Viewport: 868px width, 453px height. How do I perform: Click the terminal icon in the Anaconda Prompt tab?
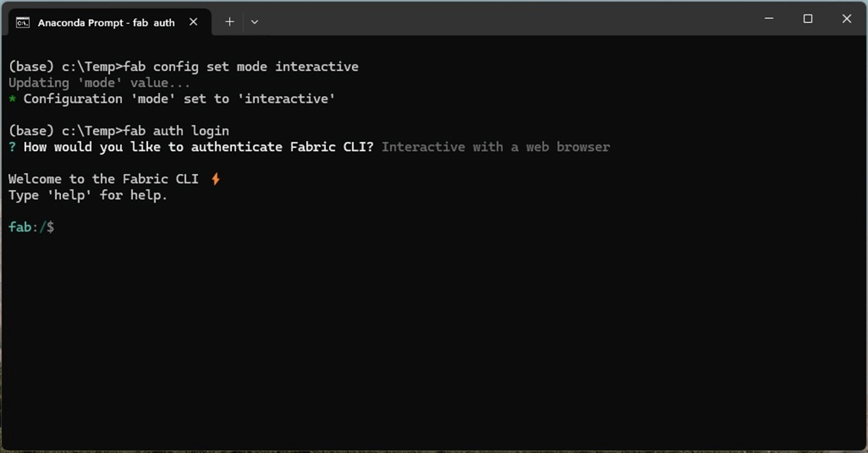click(23, 22)
